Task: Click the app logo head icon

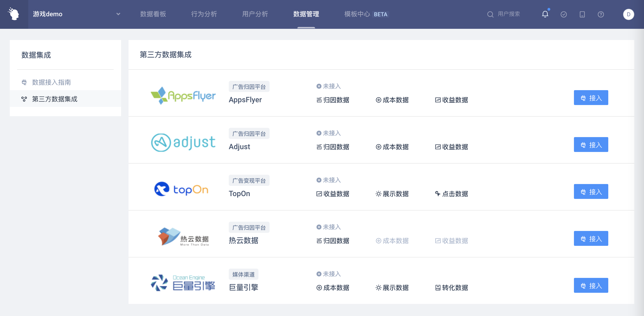Action: [x=14, y=14]
